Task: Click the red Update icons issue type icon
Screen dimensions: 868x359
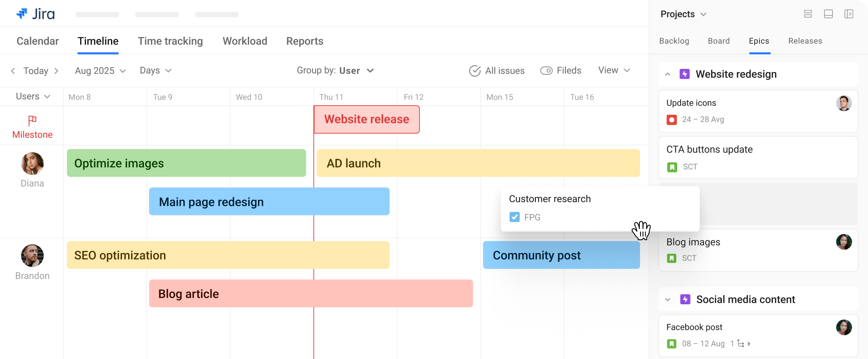Action: click(671, 120)
